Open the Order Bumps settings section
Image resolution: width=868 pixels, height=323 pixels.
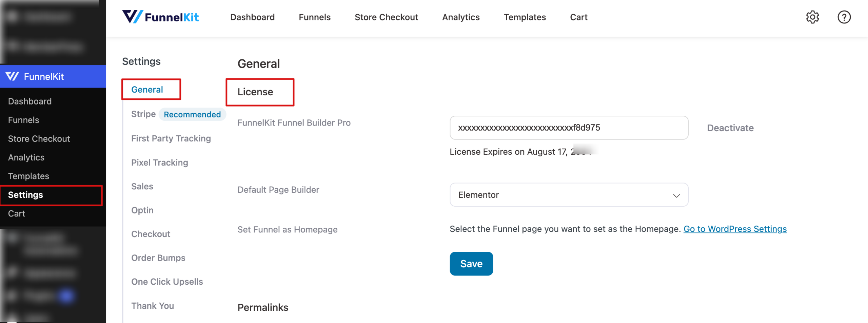[x=158, y=258]
